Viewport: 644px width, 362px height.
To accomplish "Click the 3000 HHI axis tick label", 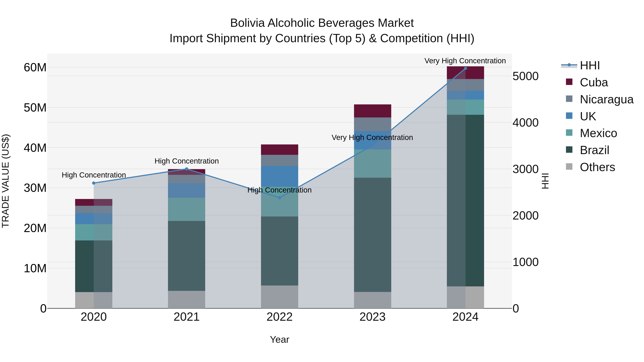I will click(x=526, y=169).
